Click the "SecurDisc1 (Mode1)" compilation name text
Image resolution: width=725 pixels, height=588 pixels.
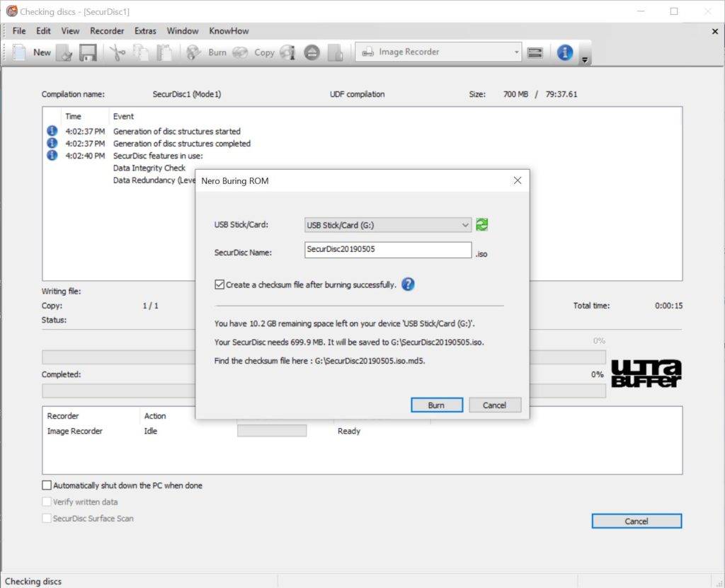click(x=187, y=94)
